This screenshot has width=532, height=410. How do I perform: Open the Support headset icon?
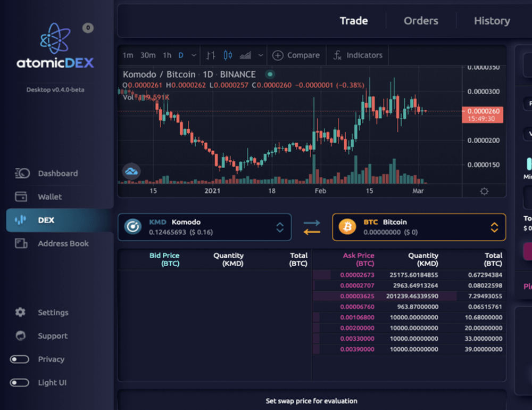pos(21,335)
